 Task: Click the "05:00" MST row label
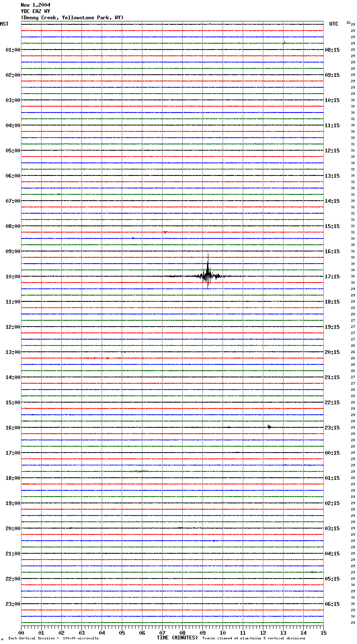[x=13, y=151]
